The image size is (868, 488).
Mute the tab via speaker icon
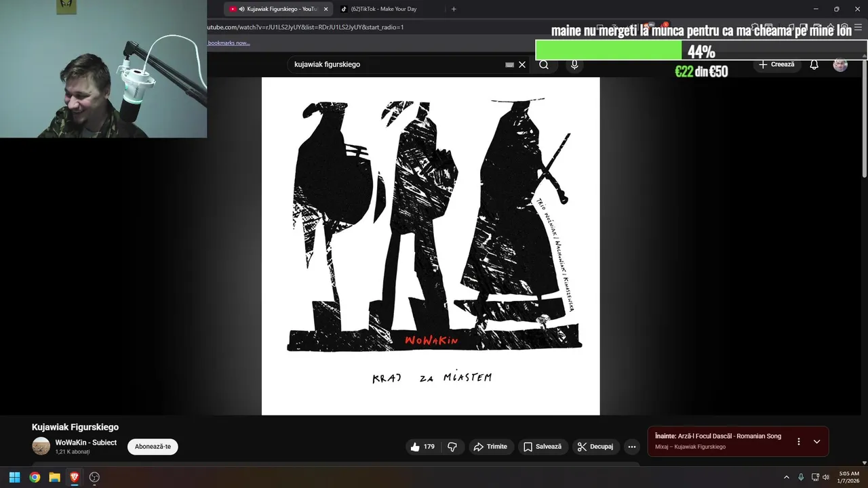coord(242,9)
